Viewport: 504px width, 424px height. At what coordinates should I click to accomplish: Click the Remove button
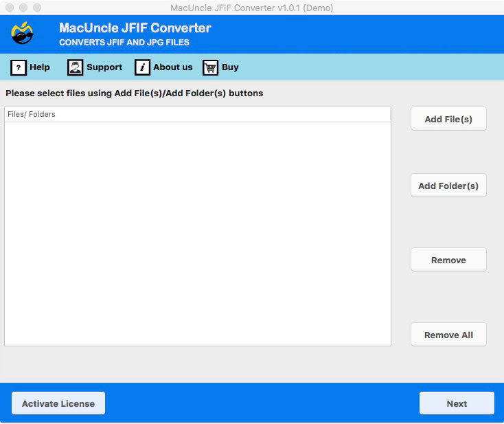(x=448, y=260)
